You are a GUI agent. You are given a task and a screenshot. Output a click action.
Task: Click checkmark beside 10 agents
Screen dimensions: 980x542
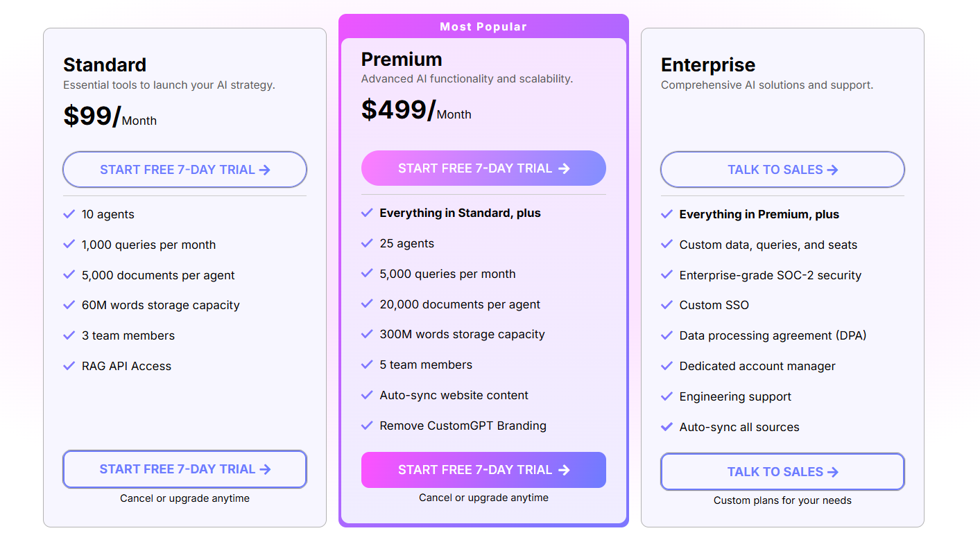click(69, 214)
